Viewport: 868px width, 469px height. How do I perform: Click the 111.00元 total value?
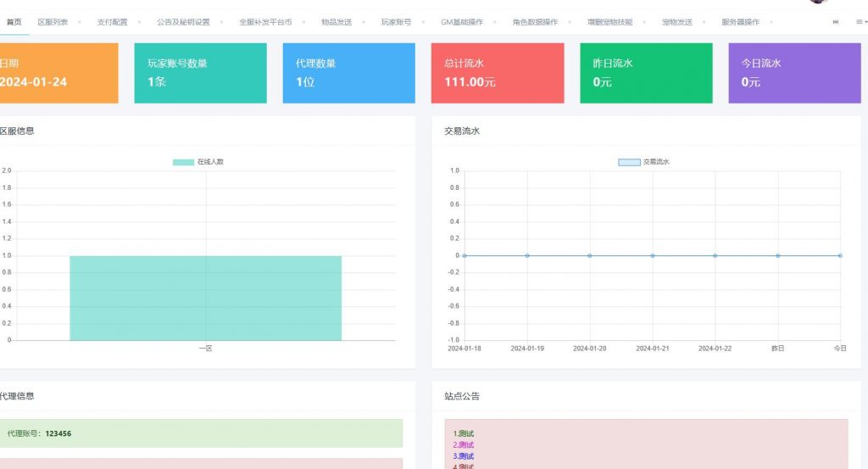[x=470, y=82]
